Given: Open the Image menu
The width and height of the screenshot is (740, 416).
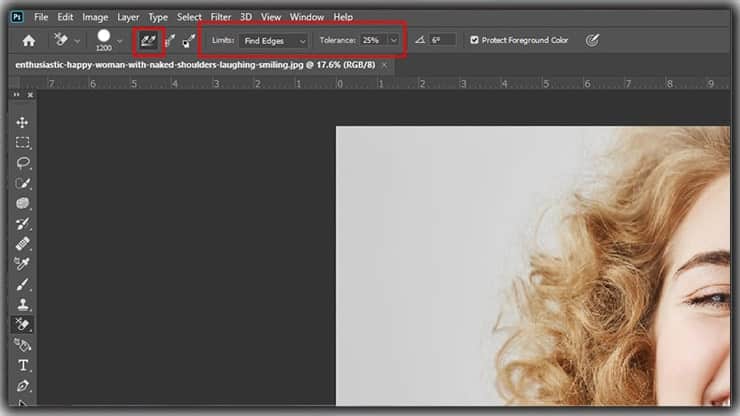Looking at the screenshot, I should pyautogui.click(x=95, y=17).
